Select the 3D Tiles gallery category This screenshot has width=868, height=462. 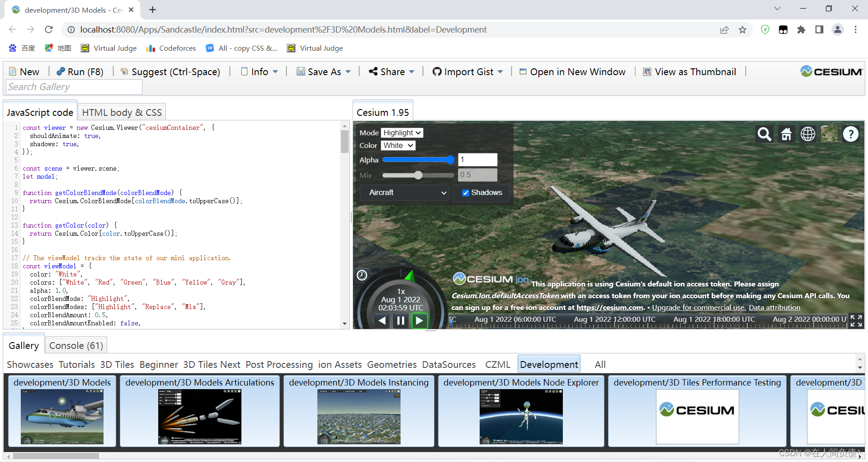point(117,365)
